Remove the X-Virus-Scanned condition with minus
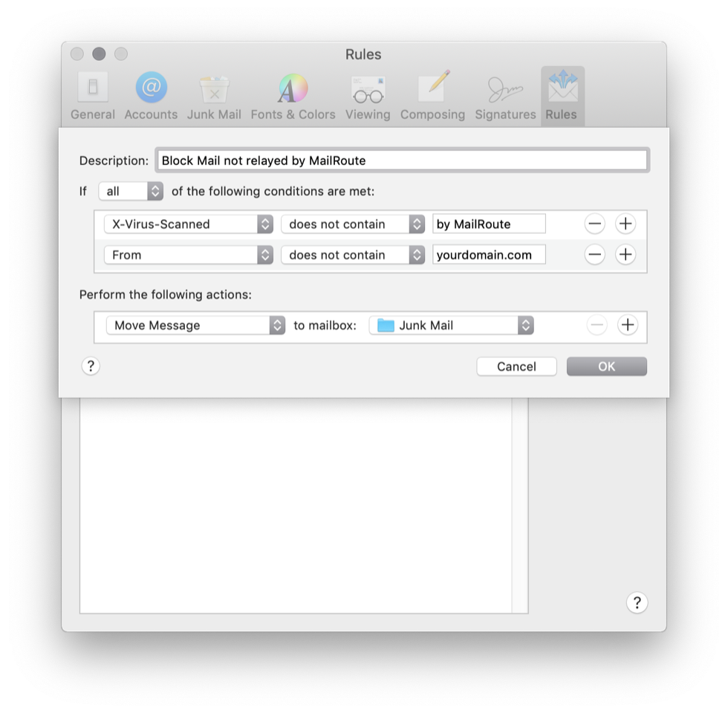Screen dimensions: 728x713 click(595, 224)
